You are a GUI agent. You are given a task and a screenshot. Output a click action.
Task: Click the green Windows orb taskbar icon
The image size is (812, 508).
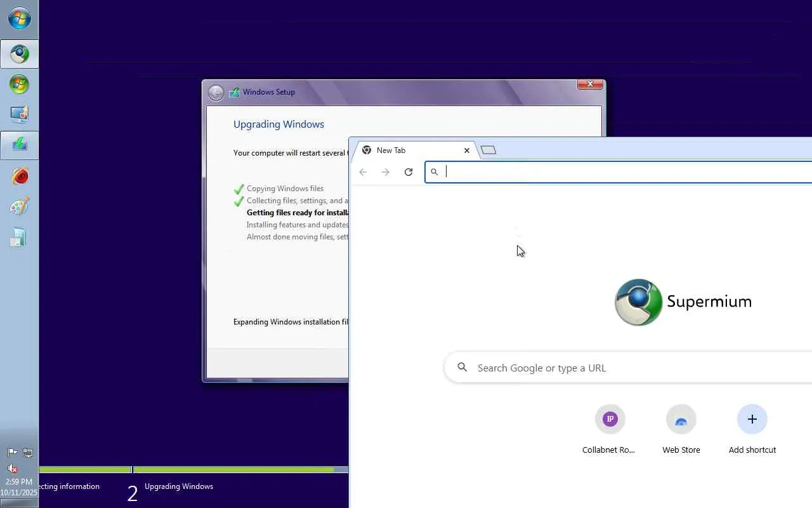[19, 84]
